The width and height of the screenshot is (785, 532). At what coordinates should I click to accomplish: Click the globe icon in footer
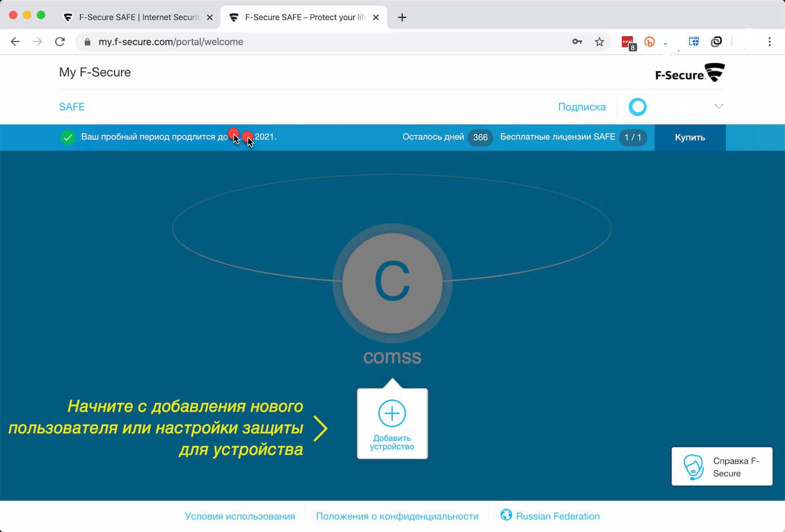pyautogui.click(x=506, y=515)
